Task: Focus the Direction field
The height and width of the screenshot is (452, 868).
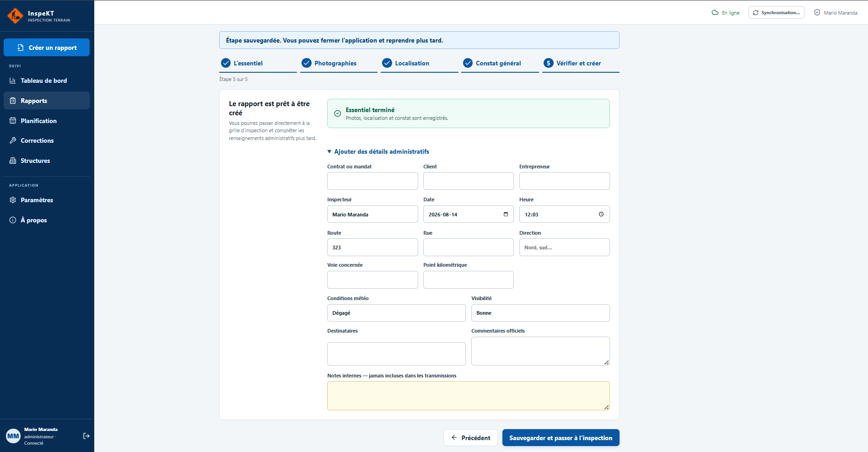Action: click(x=565, y=247)
